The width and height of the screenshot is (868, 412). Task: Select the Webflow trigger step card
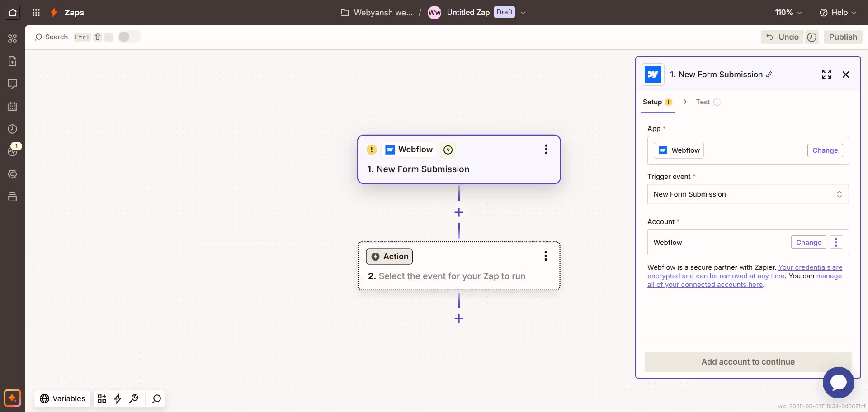coord(459,159)
